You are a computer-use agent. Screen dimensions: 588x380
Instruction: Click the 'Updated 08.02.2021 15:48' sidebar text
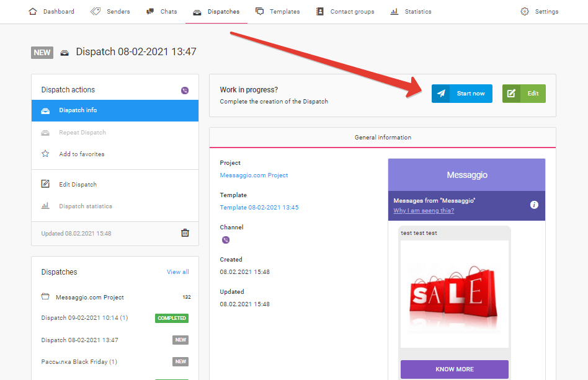(x=76, y=234)
